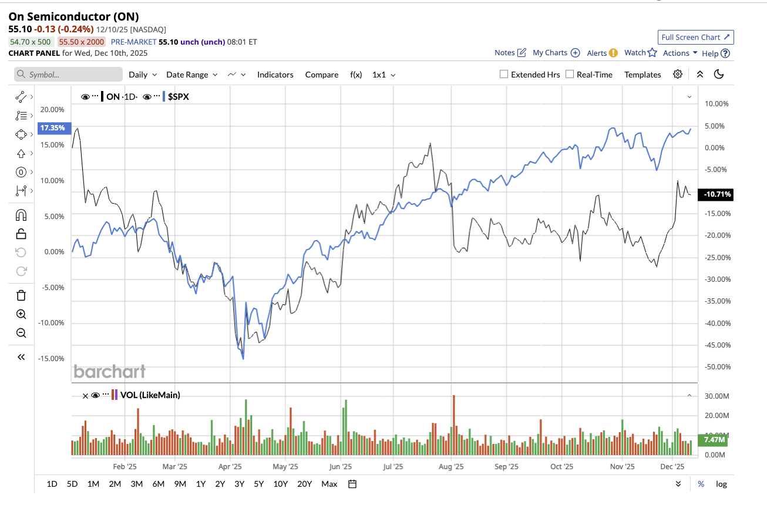Open the Templates menu

coord(642,75)
